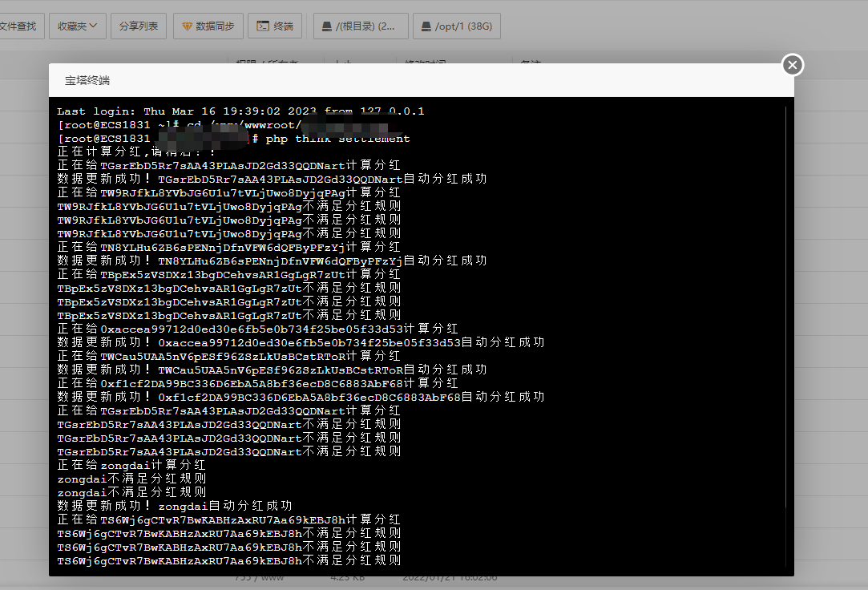
Task: Click the 宝塔终端 dialog title
Action: (87, 81)
